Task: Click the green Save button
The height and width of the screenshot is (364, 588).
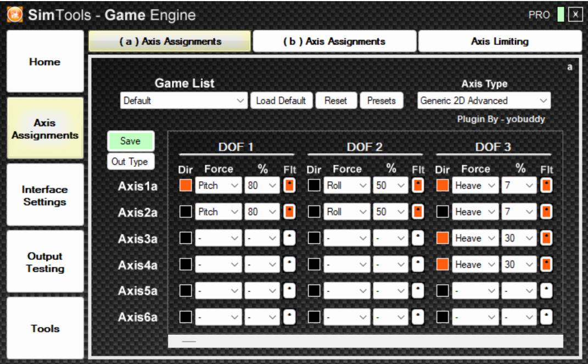Action: coord(131,141)
